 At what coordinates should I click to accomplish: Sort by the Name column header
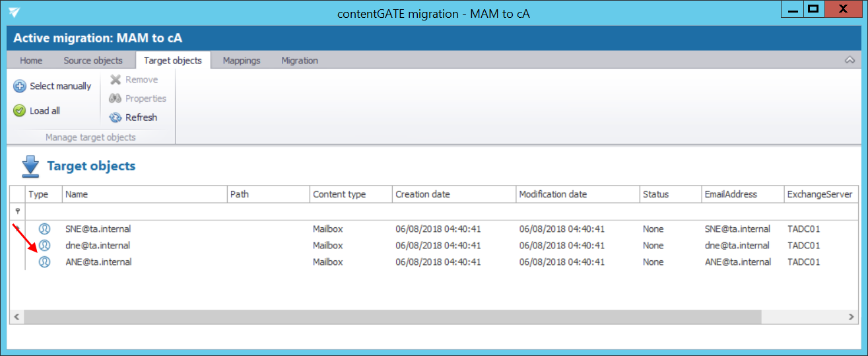[144, 194]
